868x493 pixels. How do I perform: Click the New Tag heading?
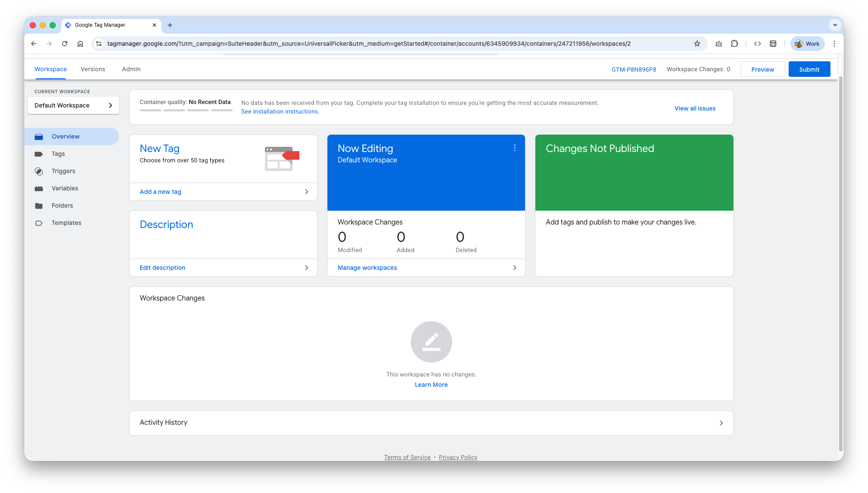pos(160,149)
